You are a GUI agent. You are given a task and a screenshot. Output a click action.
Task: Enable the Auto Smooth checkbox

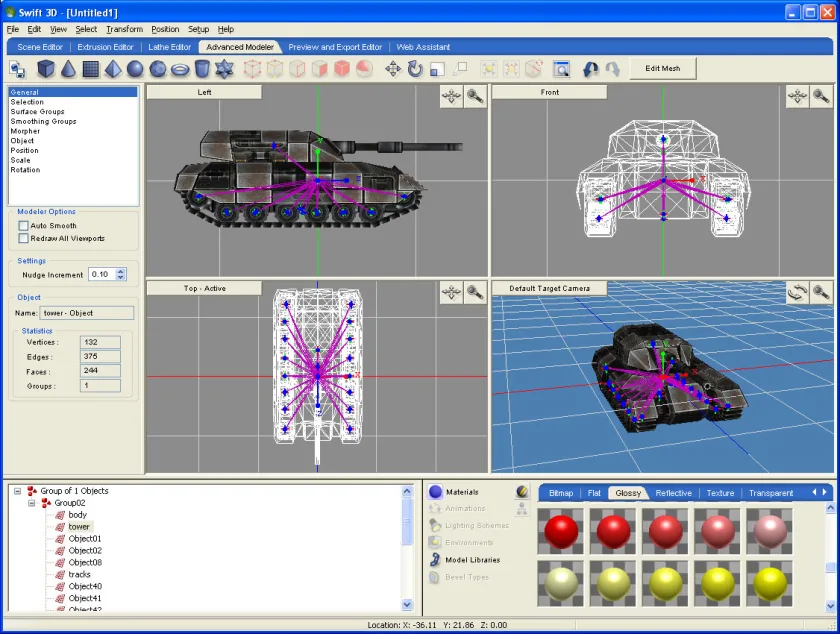tap(24, 226)
